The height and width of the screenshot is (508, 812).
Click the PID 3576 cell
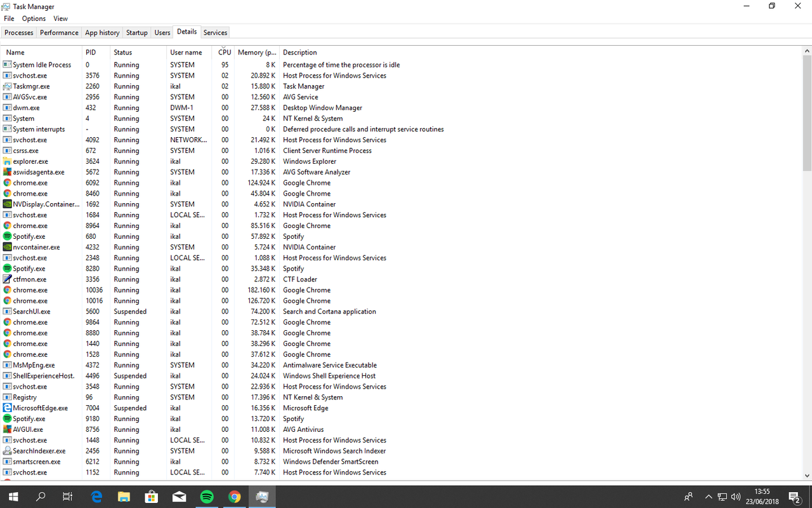[93, 76]
